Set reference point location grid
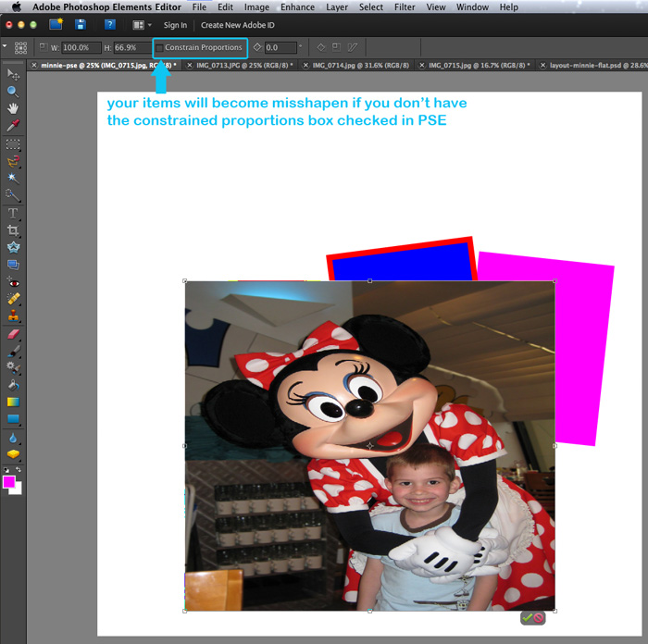The width and height of the screenshot is (648, 644). pyautogui.click(x=20, y=48)
